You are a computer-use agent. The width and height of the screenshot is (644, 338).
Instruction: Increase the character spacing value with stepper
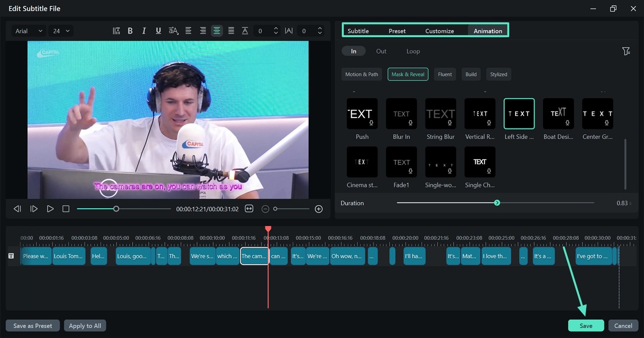pos(320,28)
